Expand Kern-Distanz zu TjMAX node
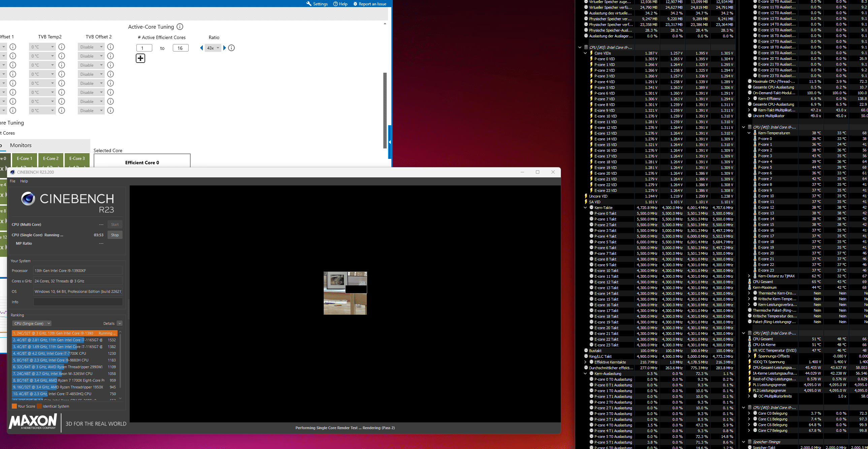The image size is (868, 449). [x=749, y=276]
